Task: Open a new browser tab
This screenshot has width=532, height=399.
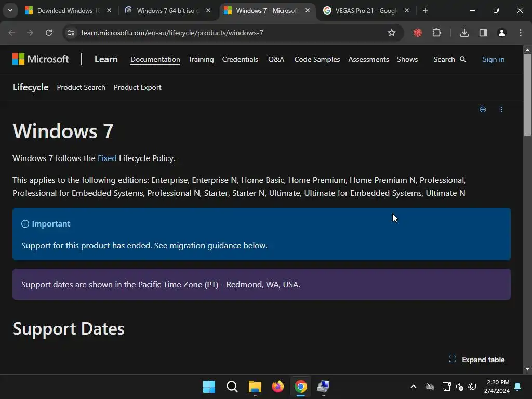Action: coord(425,10)
